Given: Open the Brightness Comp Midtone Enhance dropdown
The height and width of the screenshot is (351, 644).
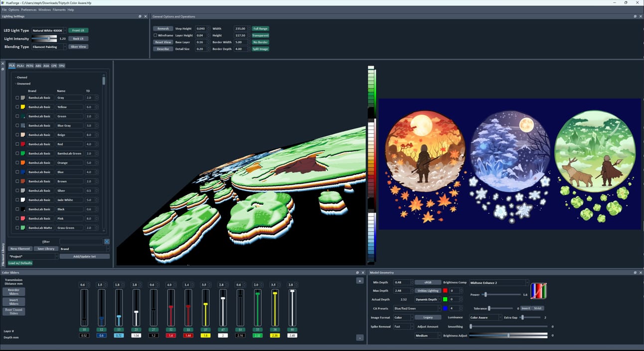Looking at the screenshot, I should pos(498,282).
